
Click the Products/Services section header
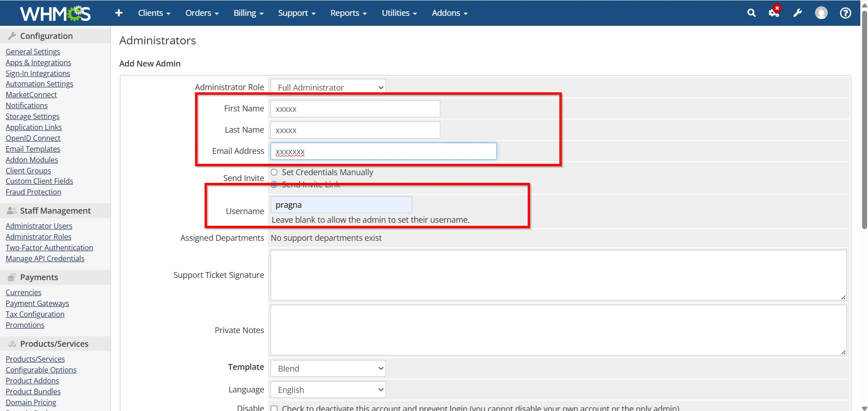click(x=55, y=344)
